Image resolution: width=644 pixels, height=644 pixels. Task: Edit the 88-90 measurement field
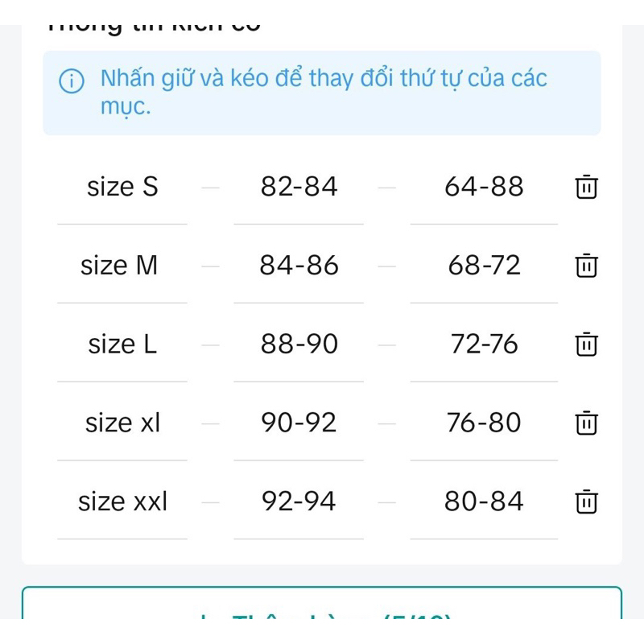coord(299,345)
